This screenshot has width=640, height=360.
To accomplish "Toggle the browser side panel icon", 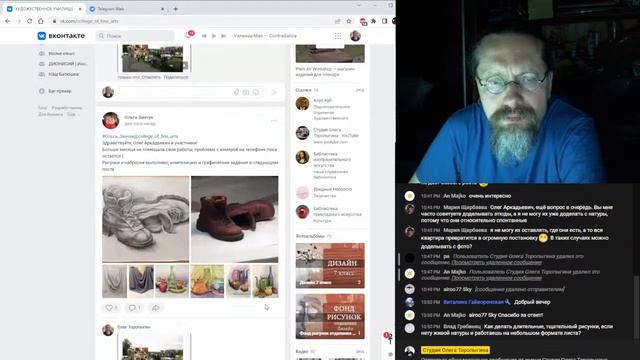I will pos(384,21).
